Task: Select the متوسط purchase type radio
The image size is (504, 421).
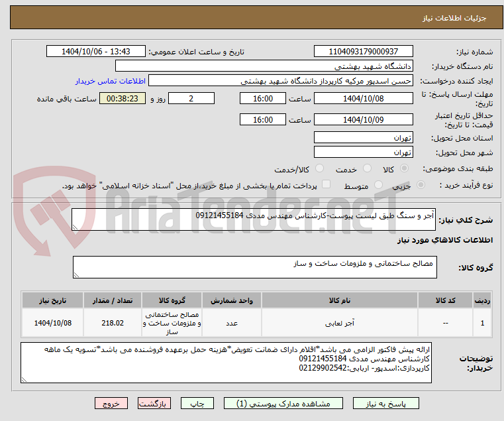Action: (378, 185)
